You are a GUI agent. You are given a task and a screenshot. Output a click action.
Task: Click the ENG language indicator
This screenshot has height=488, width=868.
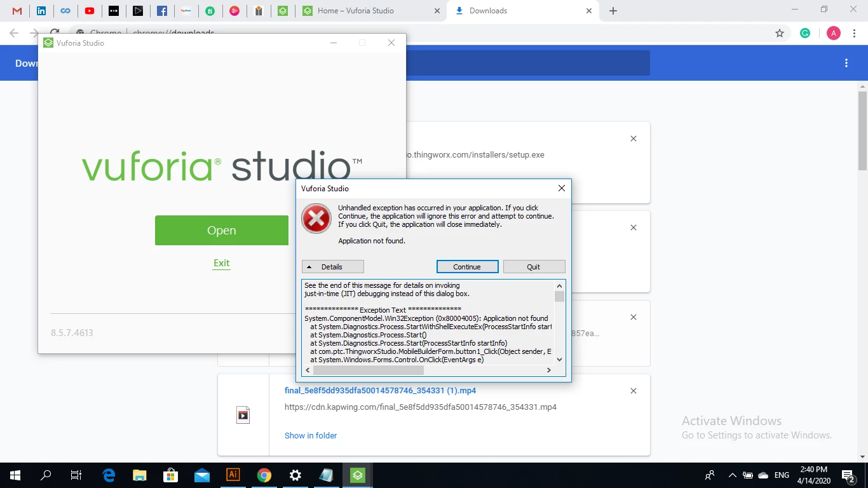[x=782, y=475]
